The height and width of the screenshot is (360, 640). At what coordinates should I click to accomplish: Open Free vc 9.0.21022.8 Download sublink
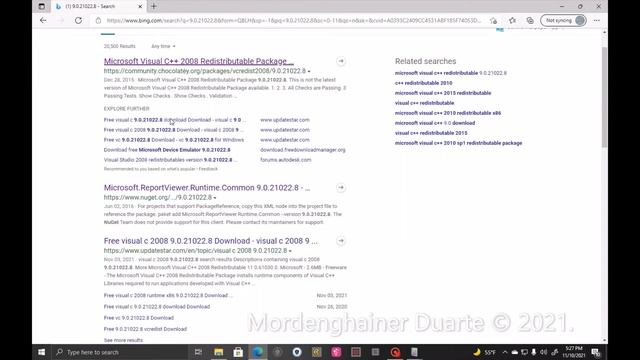[139, 318]
